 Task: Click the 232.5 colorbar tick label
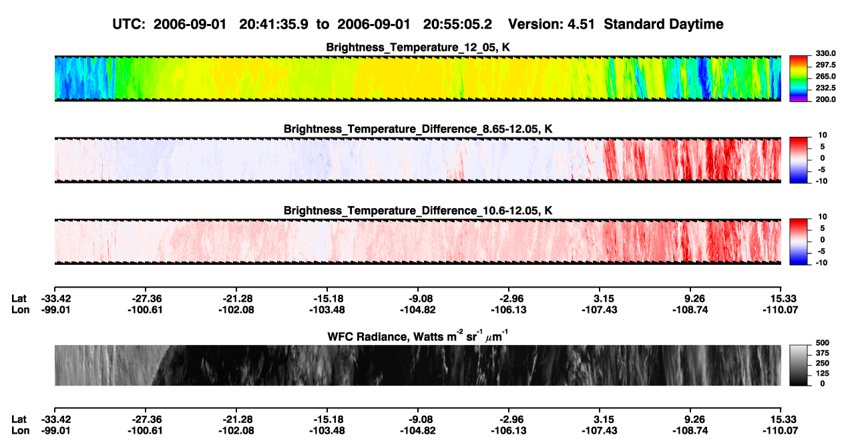coord(825,88)
